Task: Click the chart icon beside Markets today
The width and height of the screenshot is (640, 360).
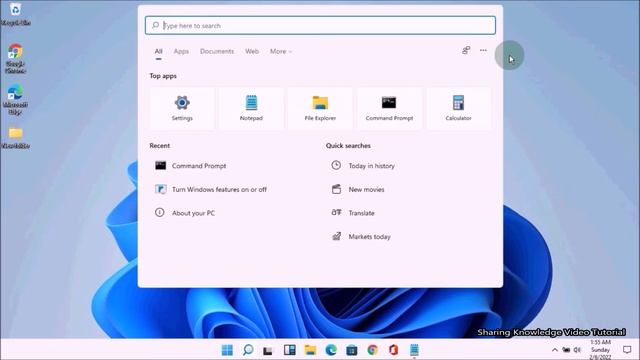Action: tap(336, 236)
